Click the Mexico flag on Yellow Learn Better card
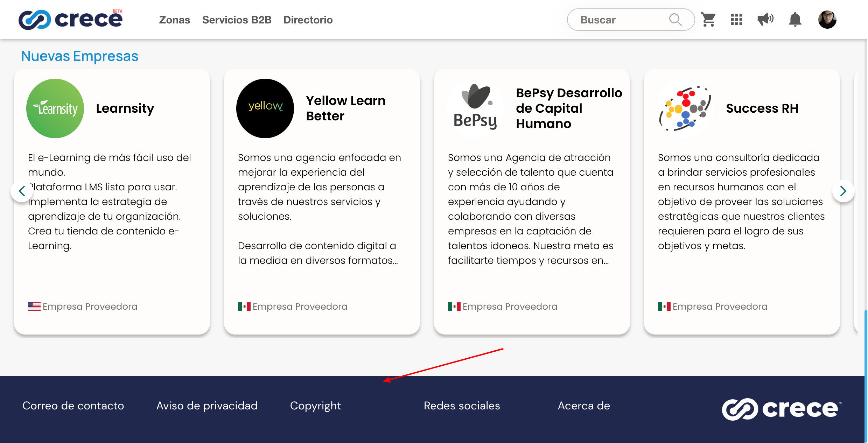Image resolution: width=868 pixels, height=443 pixels. click(244, 307)
